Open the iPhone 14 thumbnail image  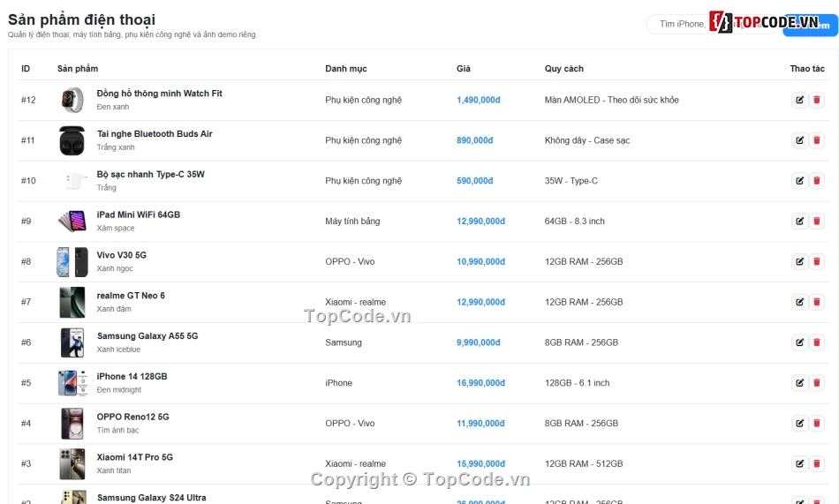[x=72, y=382]
